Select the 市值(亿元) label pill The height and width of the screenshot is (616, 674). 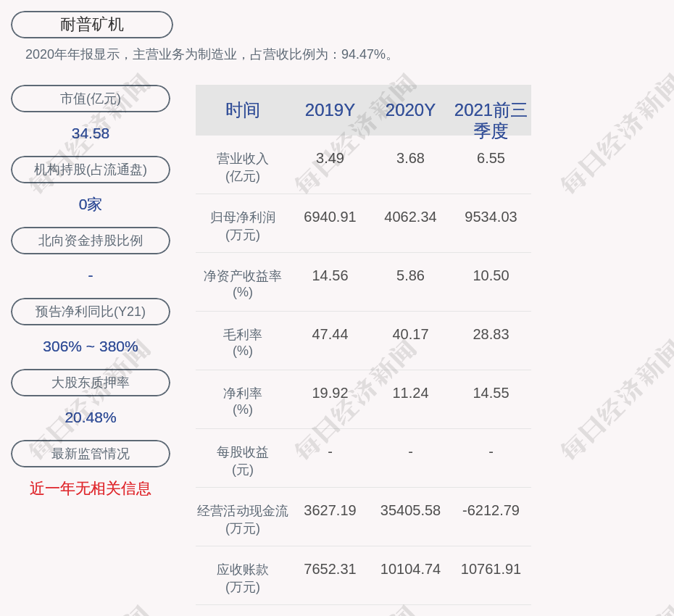[x=91, y=99]
